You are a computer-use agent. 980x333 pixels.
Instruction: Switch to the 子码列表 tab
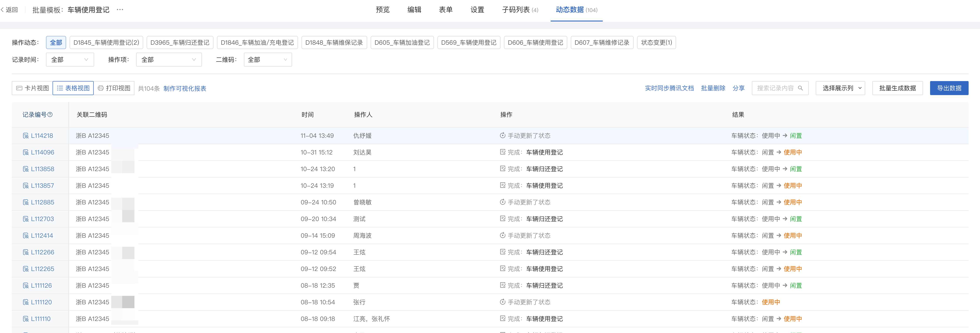(x=520, y=9)
